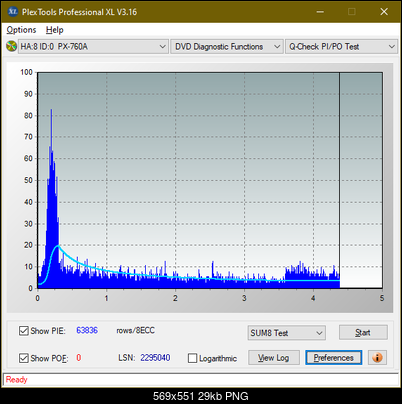Click the orange info icon button
Image resolution: width=402 pixels, height=404 pixels.
tap(377, 358)
